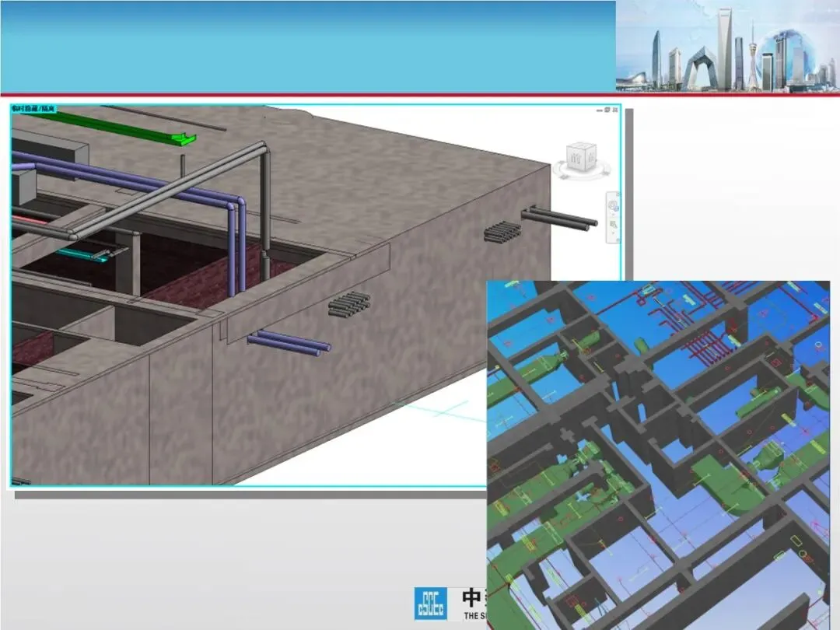Expand the steering wheel dropdown arrow

[x=614, y=215]
